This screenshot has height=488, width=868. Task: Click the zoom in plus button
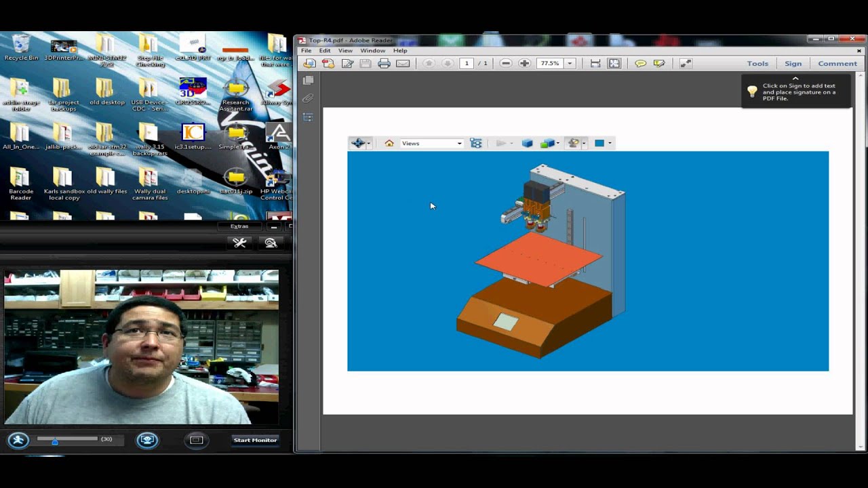[524, 63]
